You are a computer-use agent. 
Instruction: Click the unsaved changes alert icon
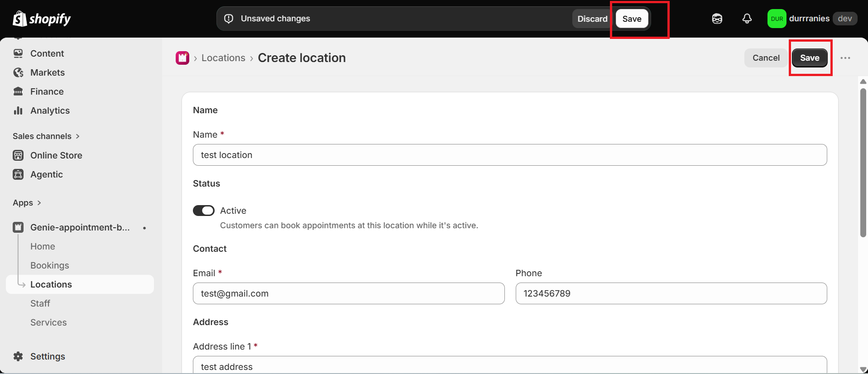click(229, 19)
